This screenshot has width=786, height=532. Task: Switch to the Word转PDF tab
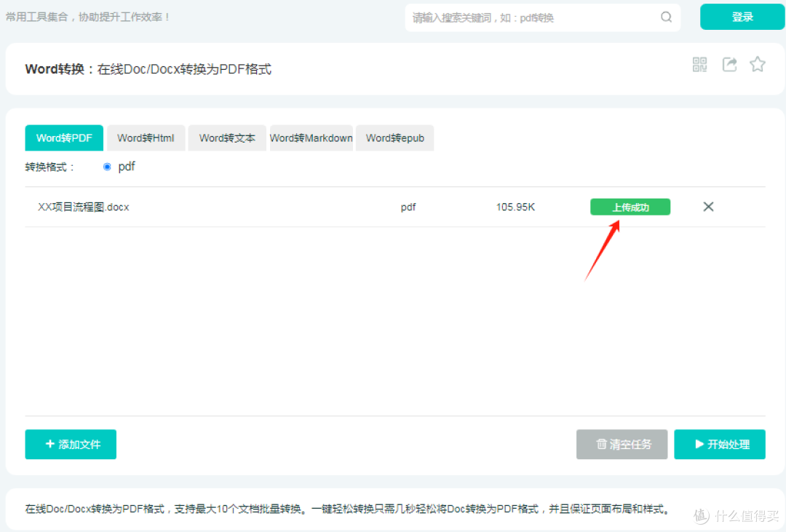64,138
